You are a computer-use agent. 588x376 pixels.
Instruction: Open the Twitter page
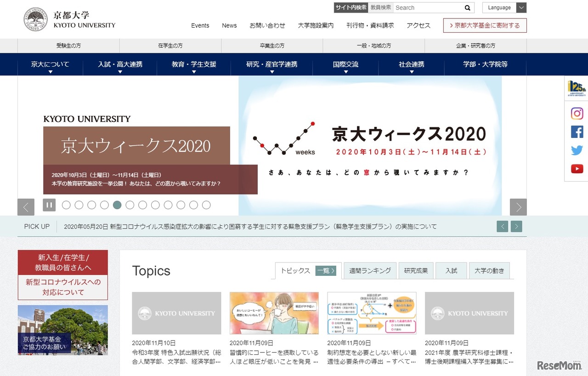577,150
